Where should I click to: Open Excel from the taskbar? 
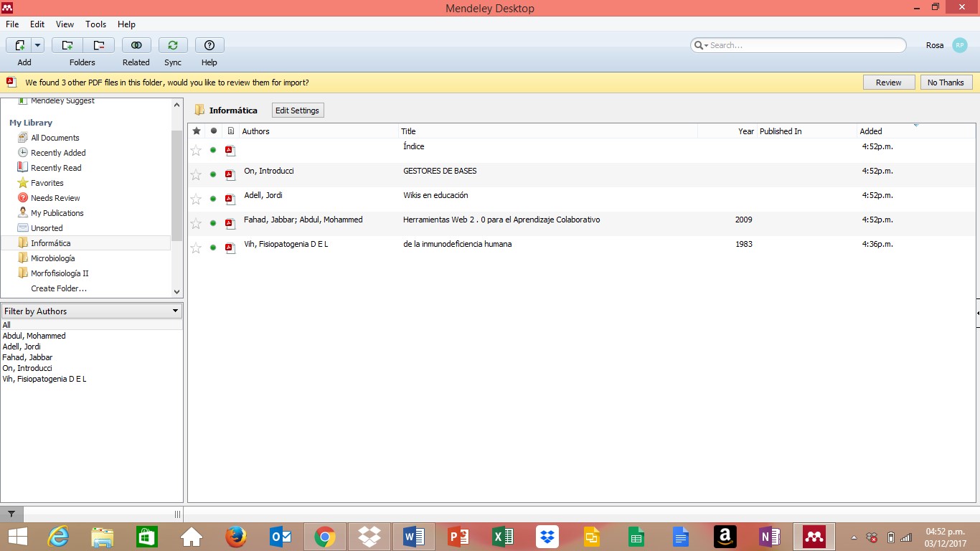(503, 536)
